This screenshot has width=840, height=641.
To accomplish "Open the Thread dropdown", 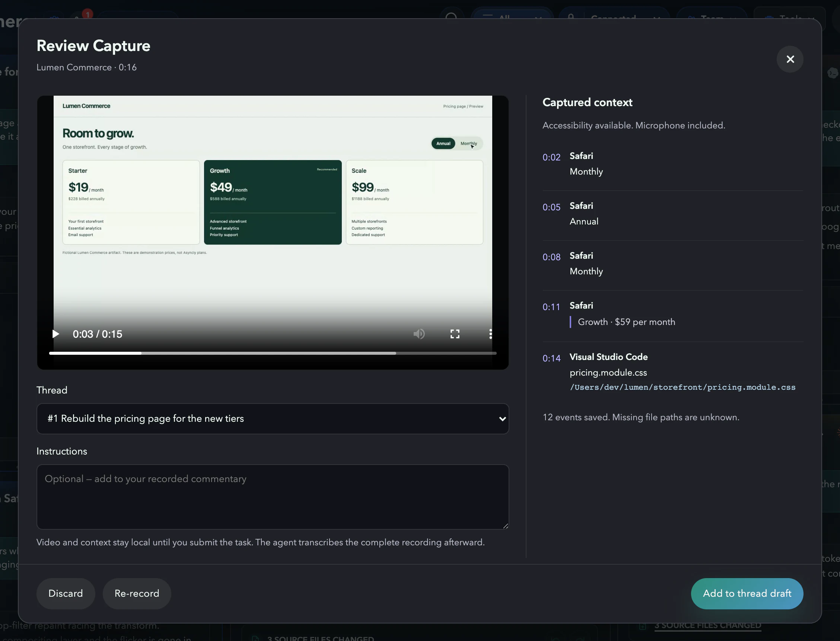I will [x=273, y=418].
